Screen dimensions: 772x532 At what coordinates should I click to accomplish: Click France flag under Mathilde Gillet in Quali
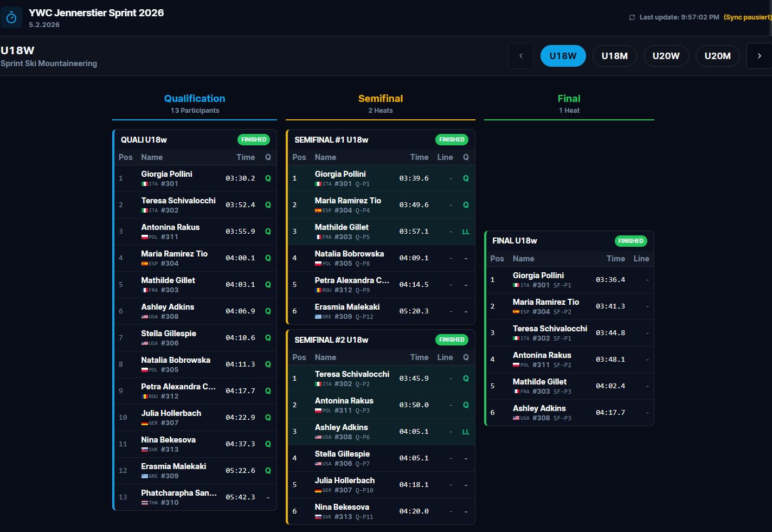(x=145, y=290)
